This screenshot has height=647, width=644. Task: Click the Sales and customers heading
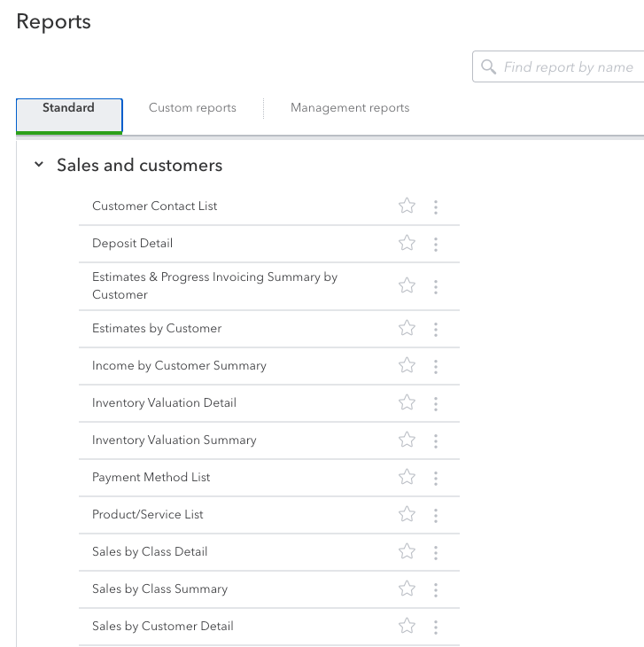click(x=139, y=165)
